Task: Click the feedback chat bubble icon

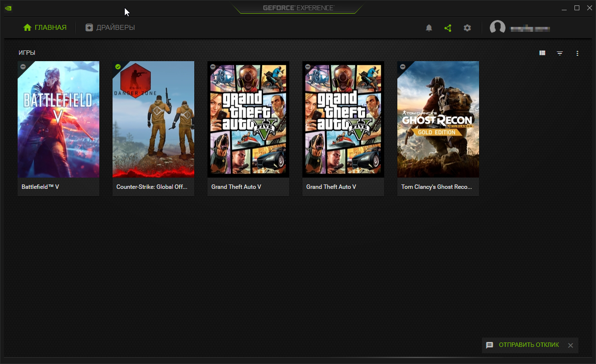Action: (489, 345)
